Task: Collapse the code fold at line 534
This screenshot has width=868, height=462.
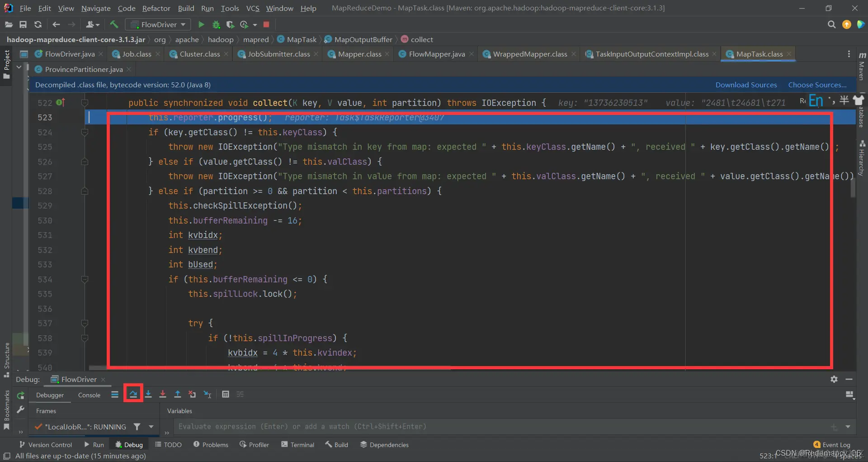Action: 85,279
